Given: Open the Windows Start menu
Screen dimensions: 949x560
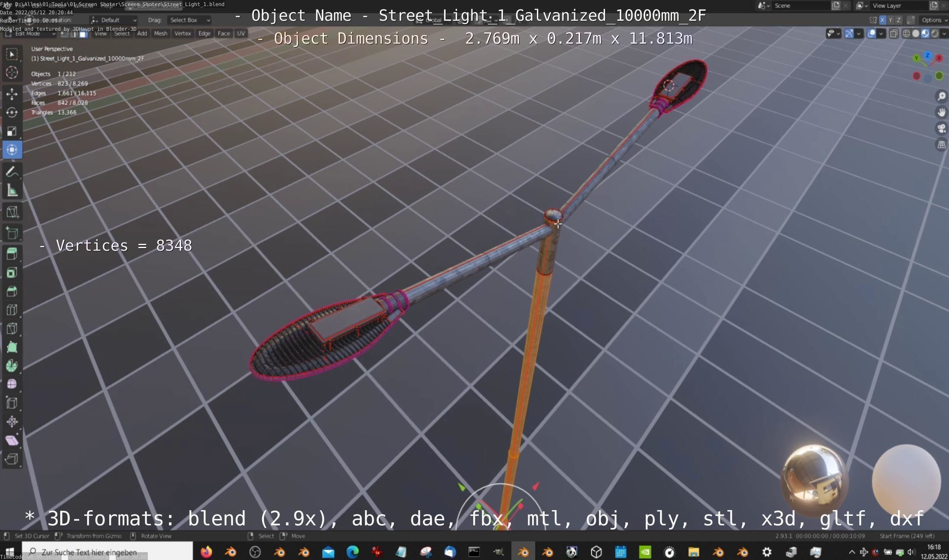Looking at the screenshot, I should [x=10, y=552].
